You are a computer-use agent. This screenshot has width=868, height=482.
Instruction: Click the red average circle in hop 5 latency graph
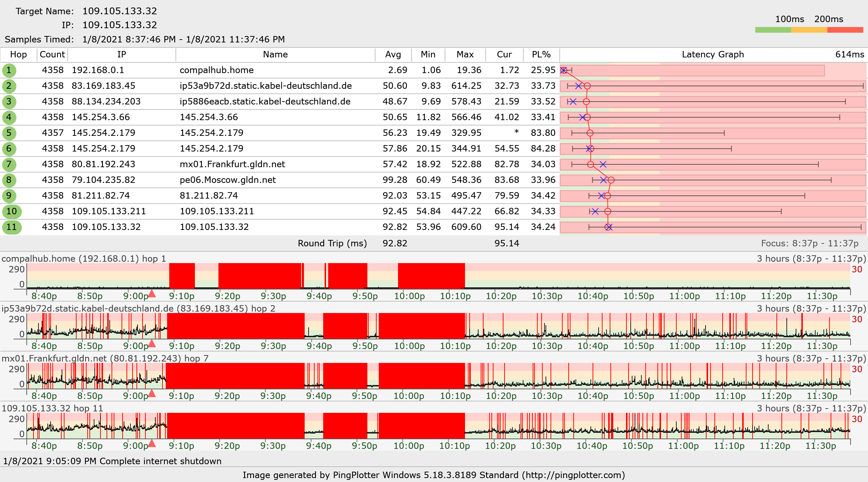[590, 133]
